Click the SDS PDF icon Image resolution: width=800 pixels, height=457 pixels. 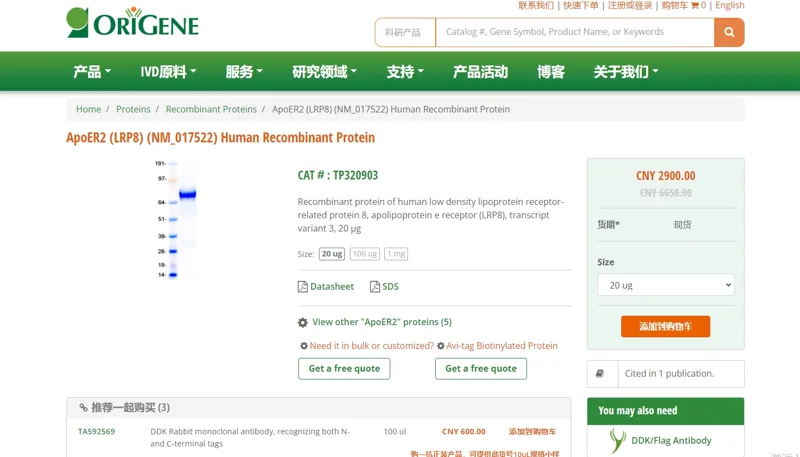pyautogui.click(x=375, y=287)
